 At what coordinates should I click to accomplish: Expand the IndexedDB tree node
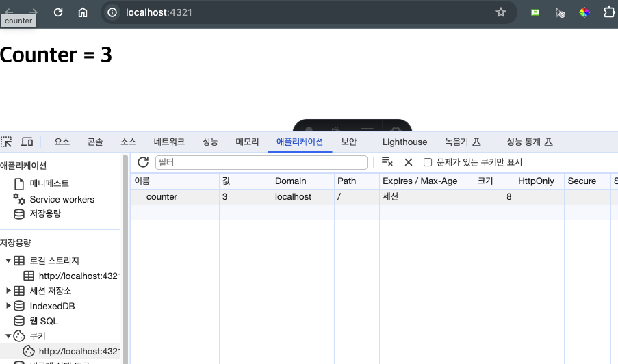pyautogui.click(x=8, y=306)
